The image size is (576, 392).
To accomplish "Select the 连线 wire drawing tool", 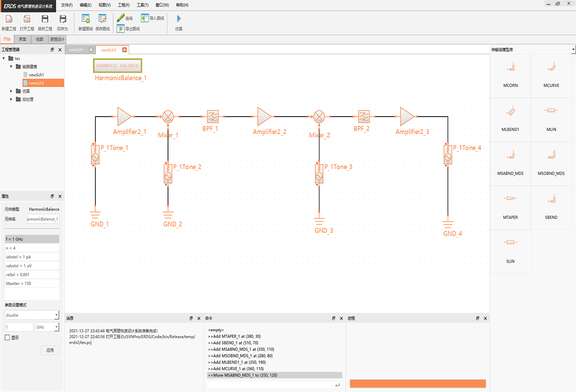I will 124,18.
